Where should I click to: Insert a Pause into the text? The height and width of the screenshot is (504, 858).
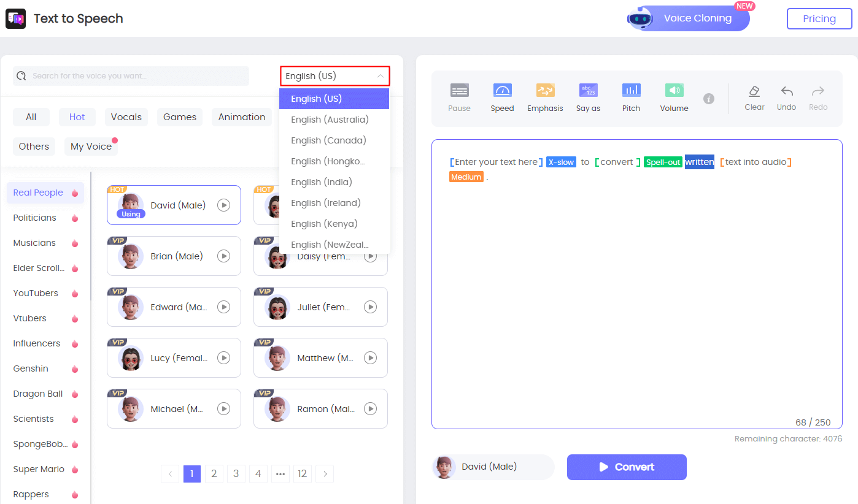[459, 97]
